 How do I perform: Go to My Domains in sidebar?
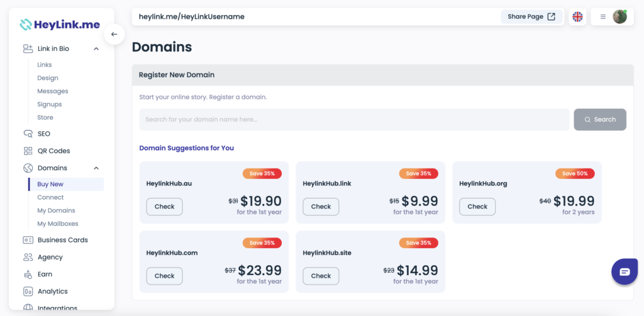56,210
